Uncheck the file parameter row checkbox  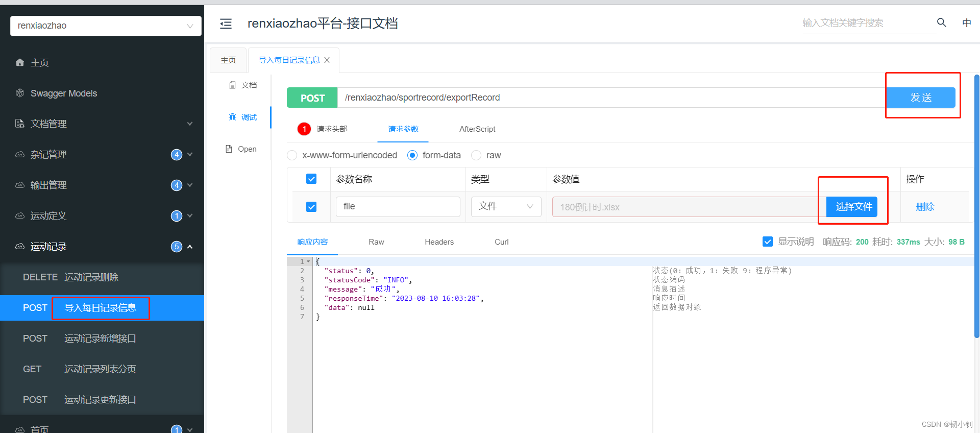pos(311,207)
